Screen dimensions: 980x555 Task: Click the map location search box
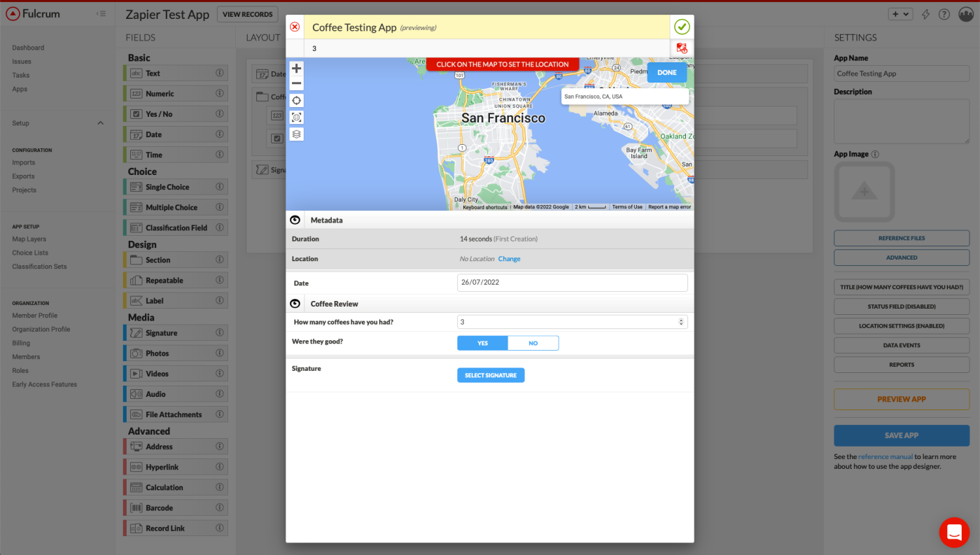624,97
